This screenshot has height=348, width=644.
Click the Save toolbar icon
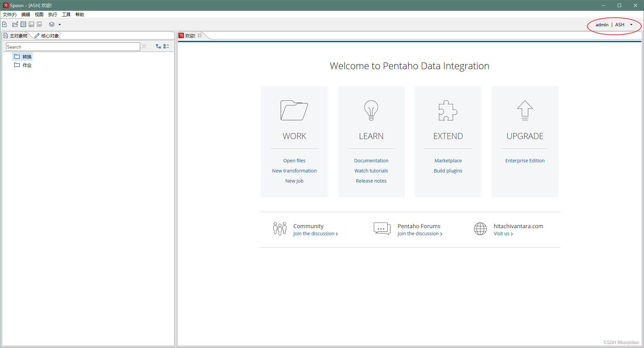(31, 24)
